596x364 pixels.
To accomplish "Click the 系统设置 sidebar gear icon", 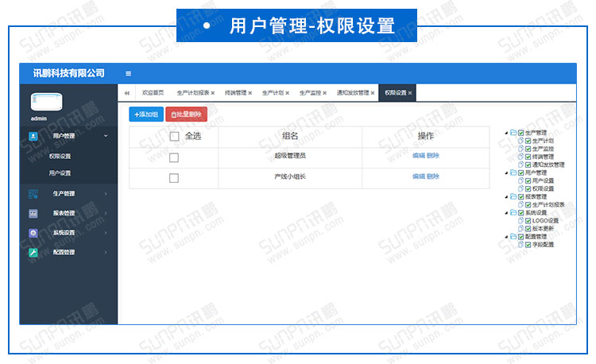I will point(33,233).
